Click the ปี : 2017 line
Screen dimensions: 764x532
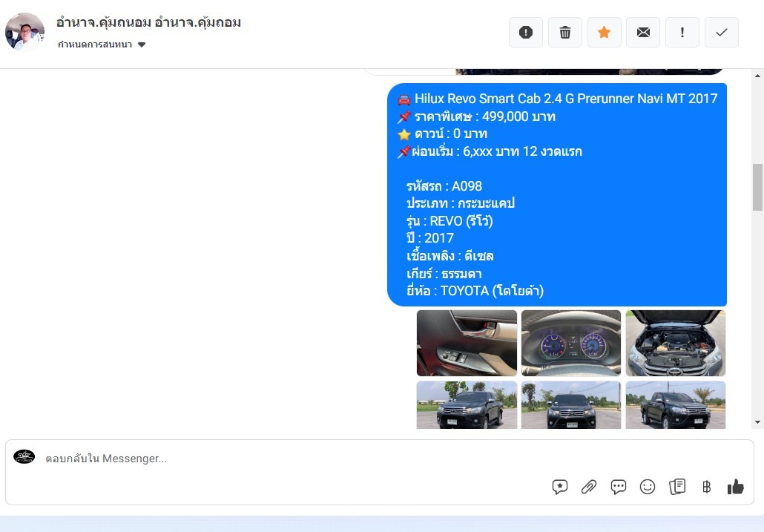(x=430, y=238)
